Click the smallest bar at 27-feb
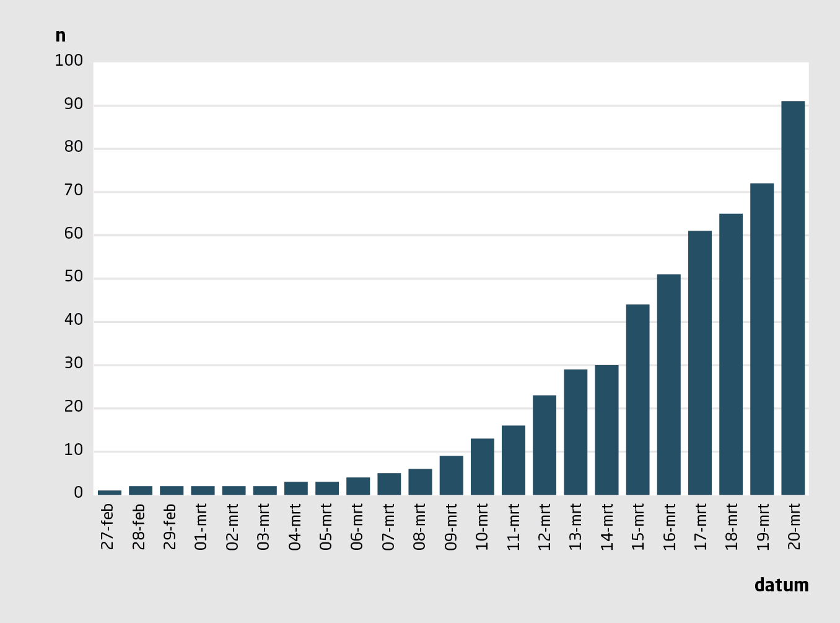Viewport: 840px width, 623px height. click(110, 492)
